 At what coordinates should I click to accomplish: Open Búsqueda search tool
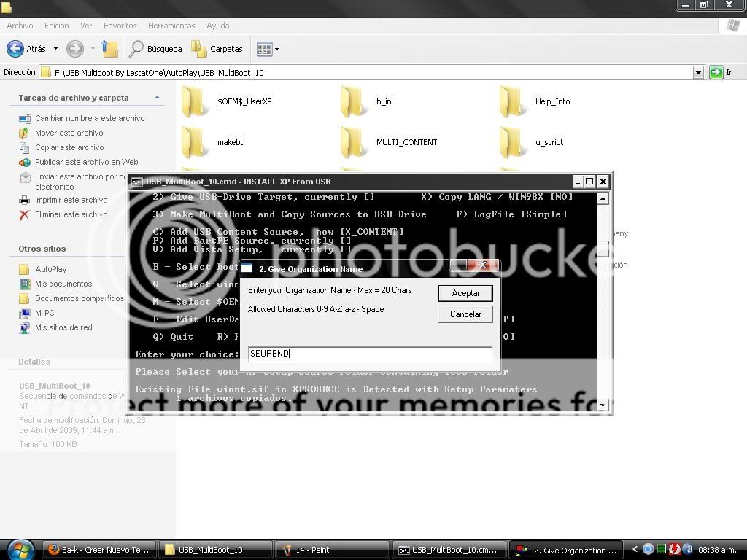(x=156, y=49)
